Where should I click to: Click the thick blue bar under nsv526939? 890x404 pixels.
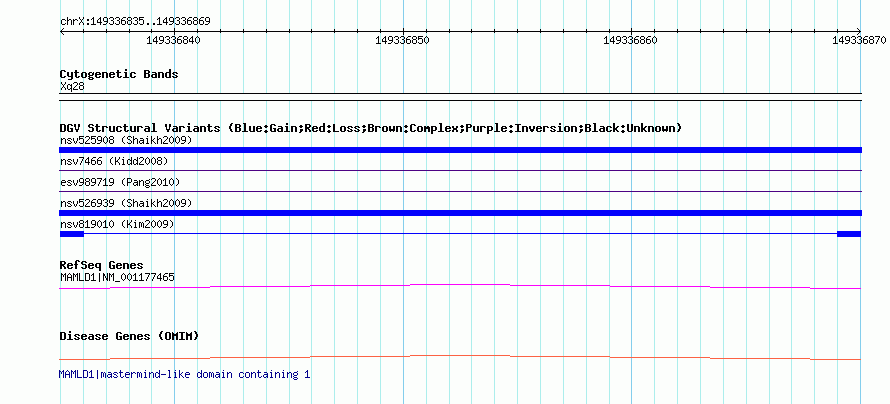(x=460, y=213)
